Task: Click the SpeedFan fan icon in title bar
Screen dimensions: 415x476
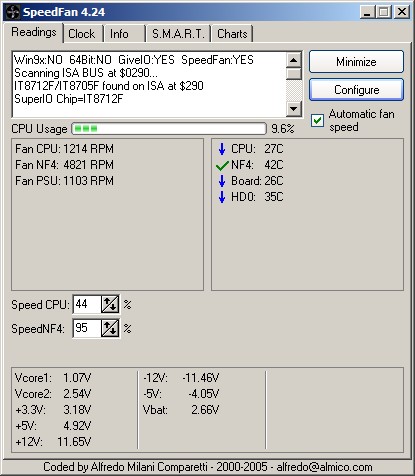Action: click(13, 12)
